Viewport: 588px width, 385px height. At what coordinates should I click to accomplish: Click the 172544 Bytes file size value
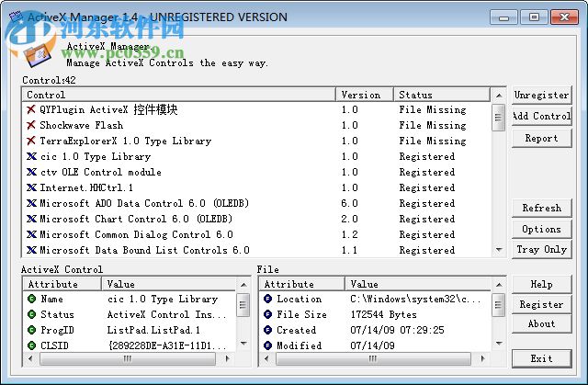point(384,314)
